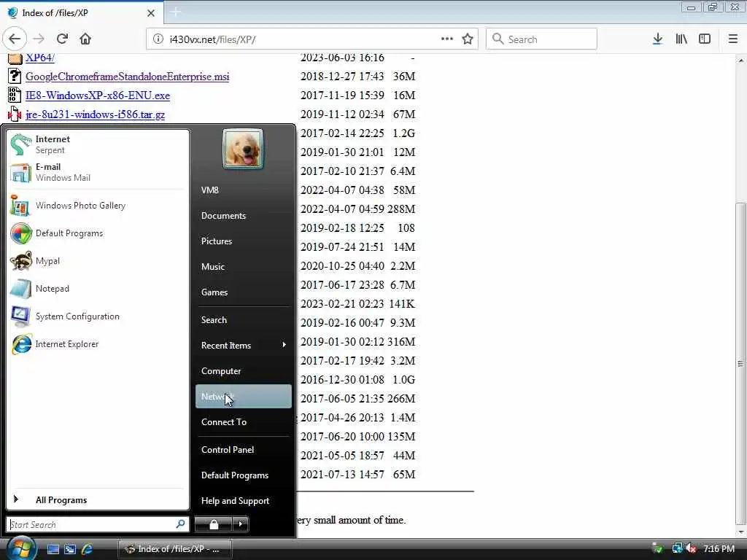
Task: Click the IE8 exe file icon
Action: pyautogui.click(x=15, y=96)
